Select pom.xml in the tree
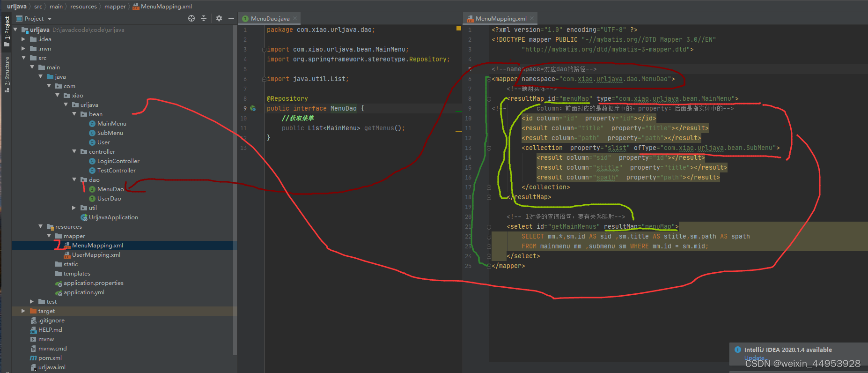This screenshot has width=868, height=373. tap(50, 358)
